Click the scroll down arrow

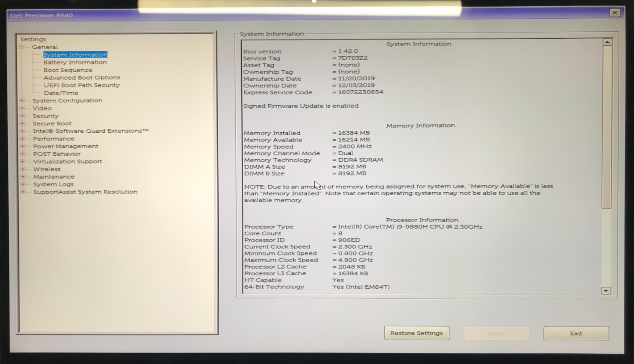pyautogui.click(x=606, y=291)
